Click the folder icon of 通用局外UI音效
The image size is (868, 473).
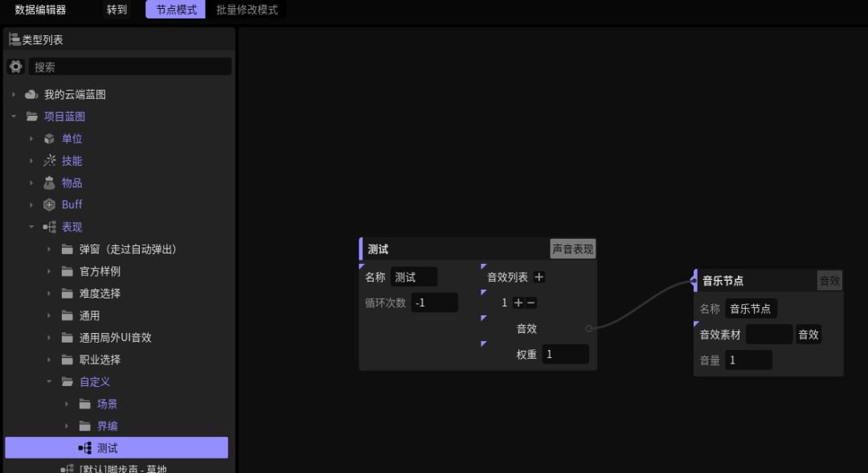(x=67, y=337)
